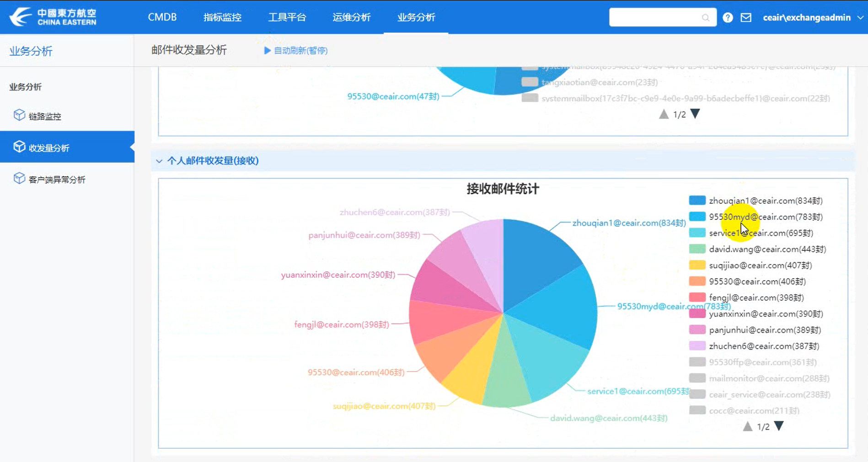868x462 pixels.
Task: Go to previous legend page in receive chart
Action: pos(747,426)
